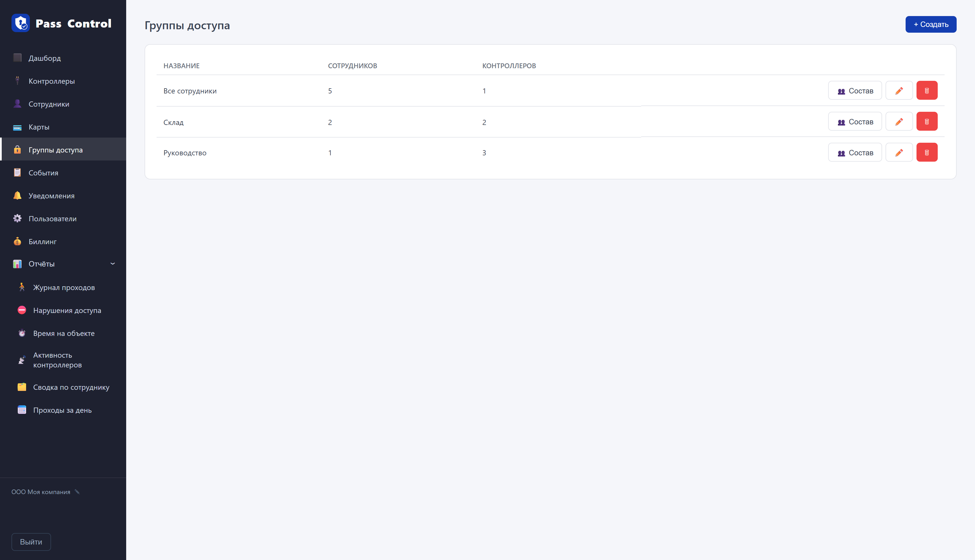975x560 pixels.
Task: Open Сводка по сотруднику report
Action: click(x=63, y=387)
